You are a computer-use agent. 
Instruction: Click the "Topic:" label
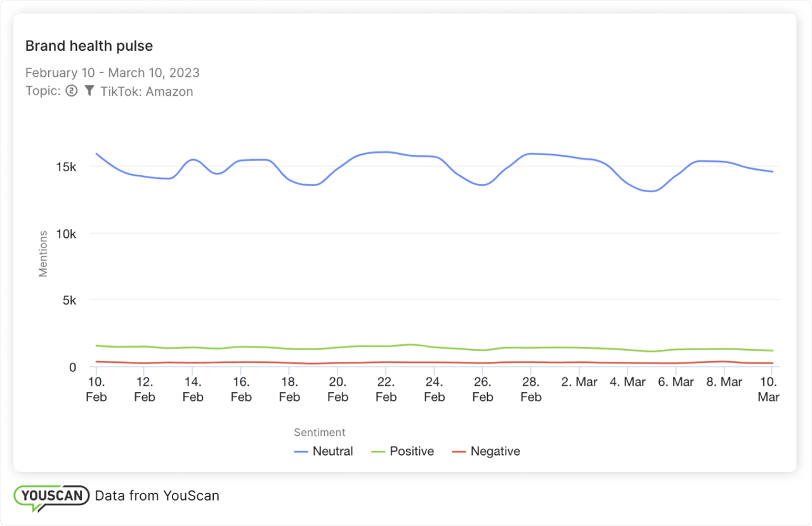pos(43,91)
